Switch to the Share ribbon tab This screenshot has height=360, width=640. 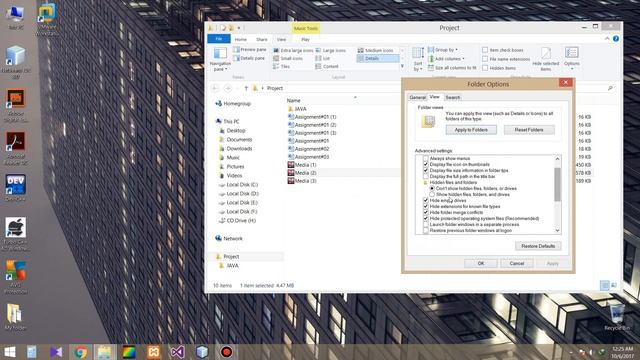pos(262,40)
